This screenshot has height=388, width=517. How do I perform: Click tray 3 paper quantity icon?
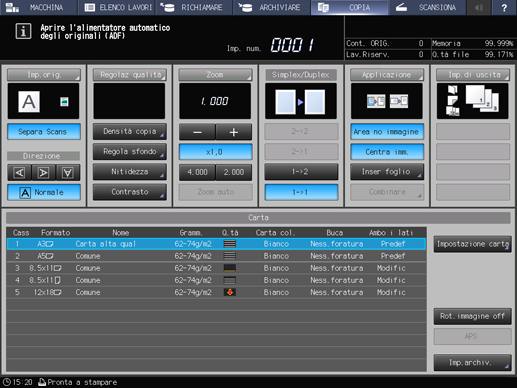coord(230,268)
